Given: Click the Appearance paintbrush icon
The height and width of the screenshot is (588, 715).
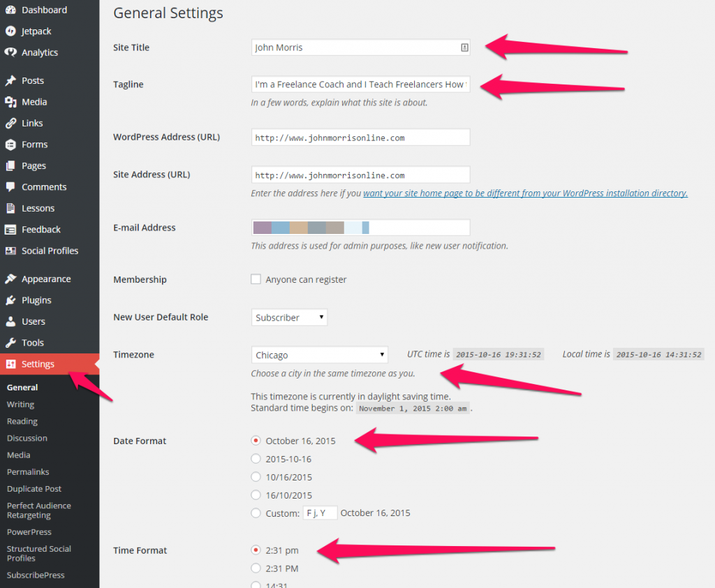Looking at the screenshot, I should pyautogui.click(x=10, y=279).
